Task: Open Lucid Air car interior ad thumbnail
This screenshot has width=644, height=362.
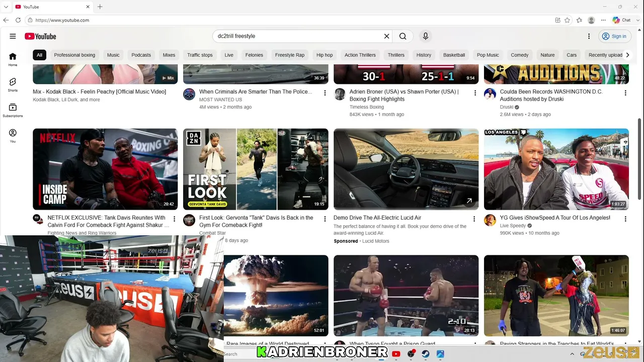Action: [406, 169]
